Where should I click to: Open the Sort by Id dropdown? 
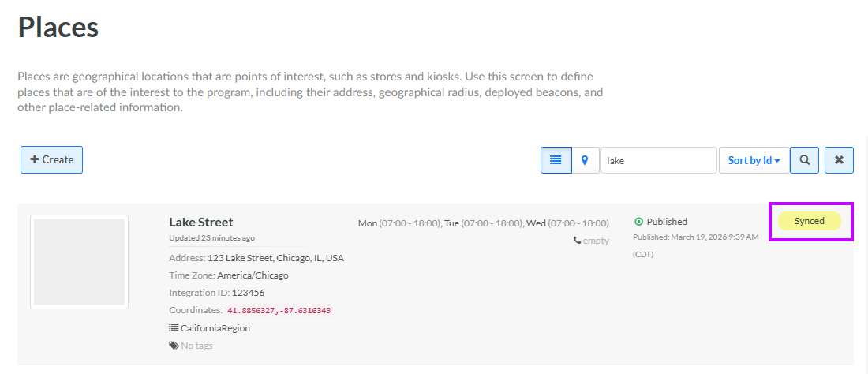(754, 160)
